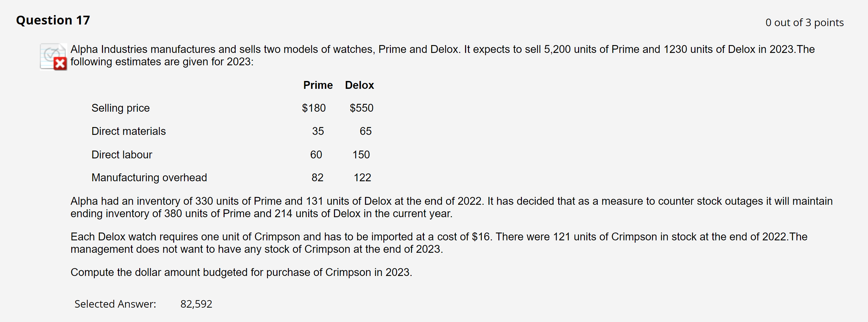
Task: Select the Manufacturing overhead row label
Action: 149,178
